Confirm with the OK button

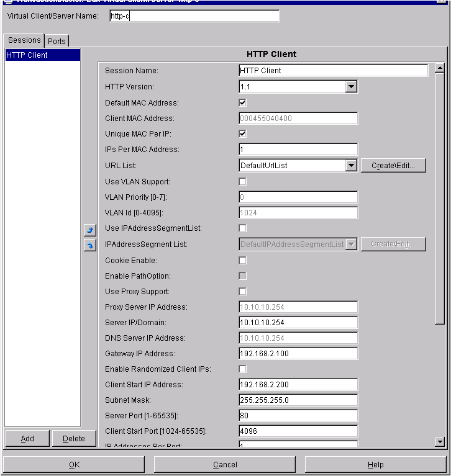[74, 464]
